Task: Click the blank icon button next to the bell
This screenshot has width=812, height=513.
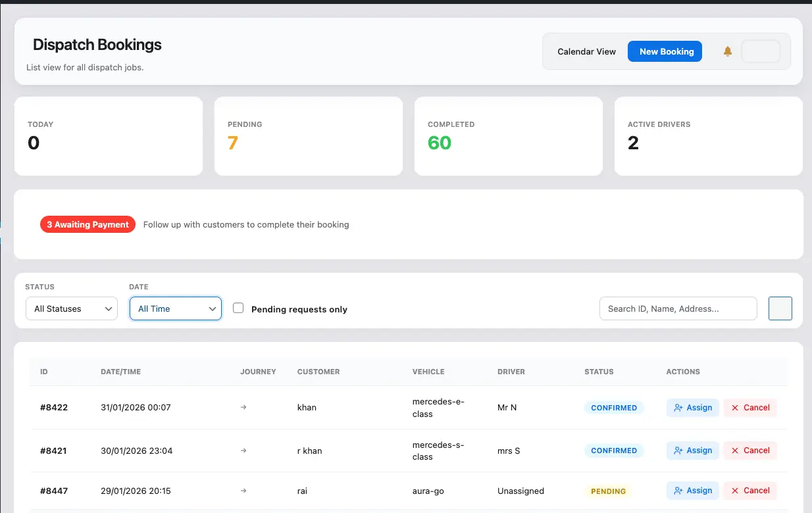Action: (x=761, y=51)
